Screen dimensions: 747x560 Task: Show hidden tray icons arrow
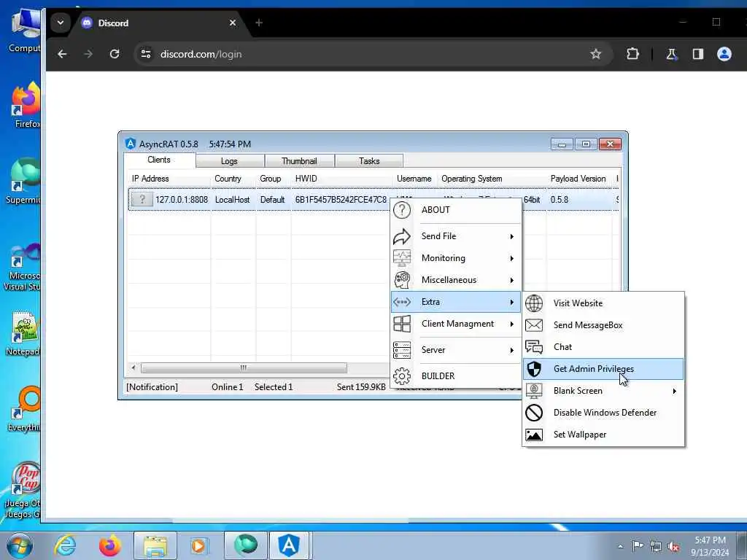pyautogui.click(x=620, y=546)
